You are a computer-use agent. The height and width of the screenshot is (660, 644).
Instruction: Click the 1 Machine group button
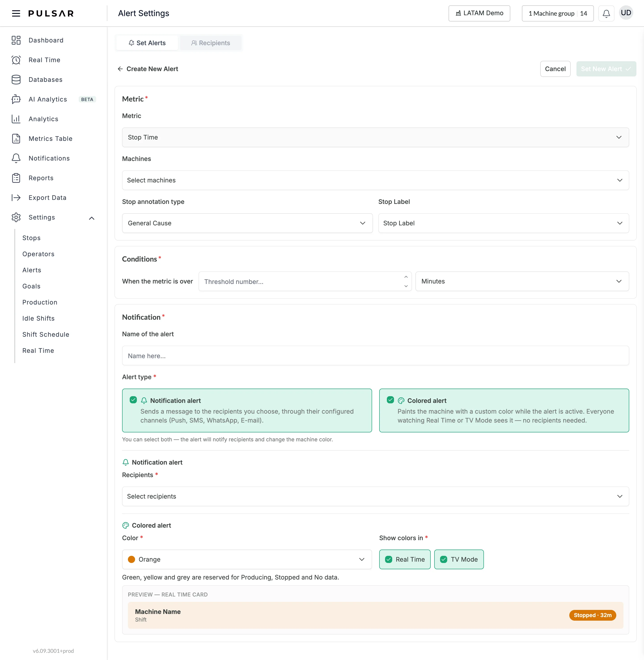tap(557, 13)
